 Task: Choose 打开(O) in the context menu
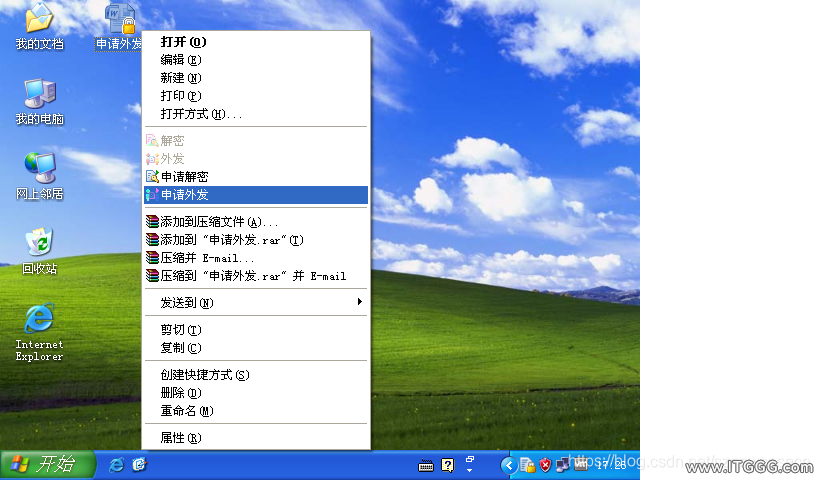pos(256,42)
